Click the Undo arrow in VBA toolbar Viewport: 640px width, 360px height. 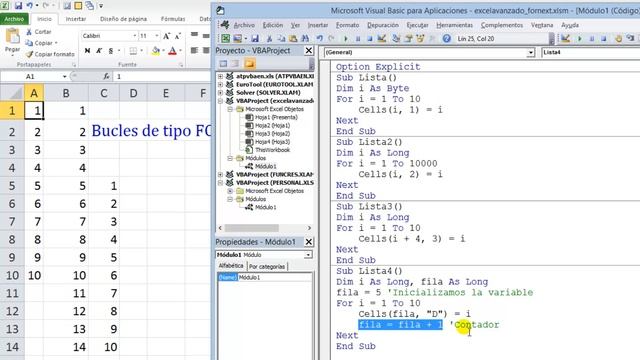click(320, 38)
